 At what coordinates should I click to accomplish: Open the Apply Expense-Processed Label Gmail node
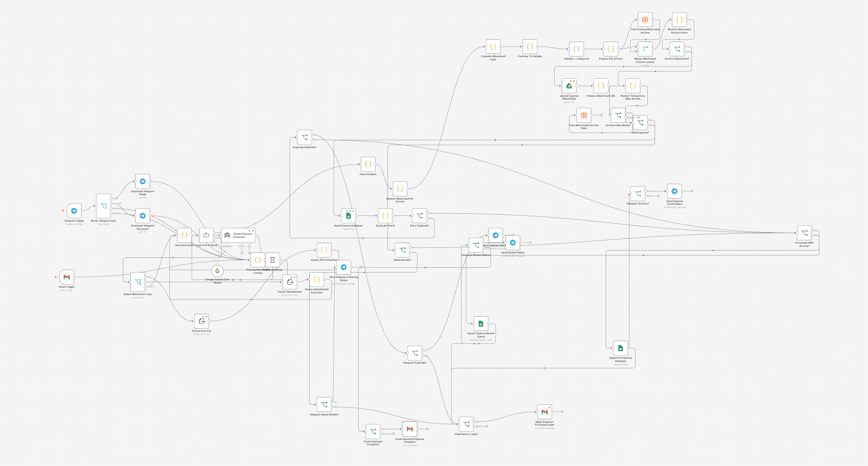[545, 412]
